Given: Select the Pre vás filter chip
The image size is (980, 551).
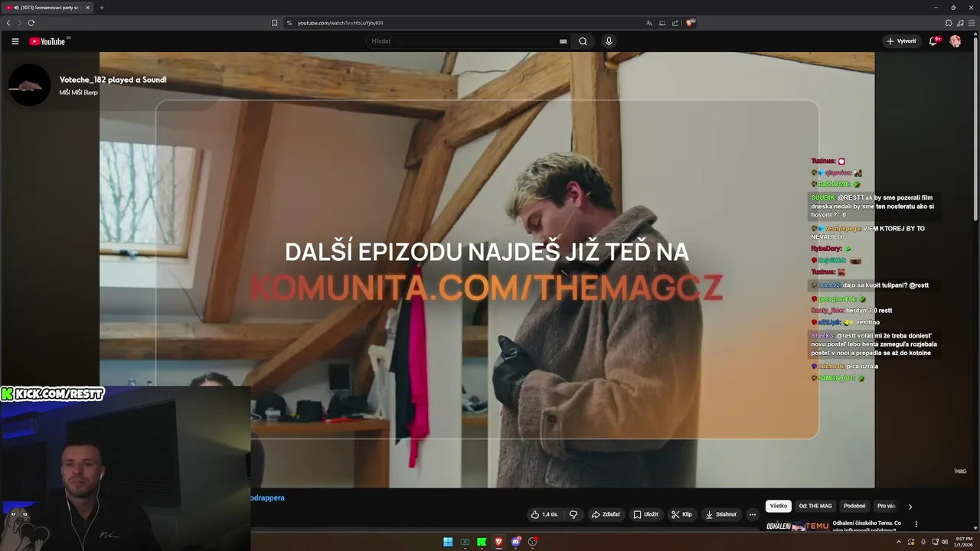Looking at the screenshot, I should tap(886, 506).
